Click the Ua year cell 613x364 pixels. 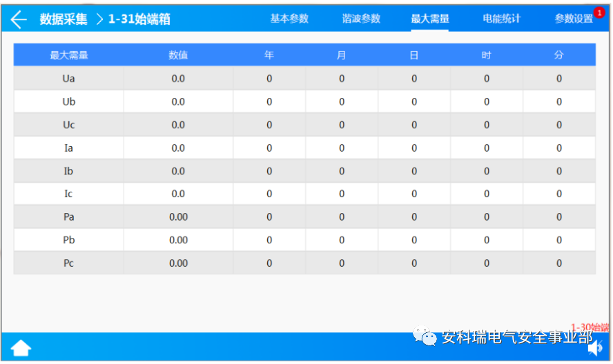(269, 79)
